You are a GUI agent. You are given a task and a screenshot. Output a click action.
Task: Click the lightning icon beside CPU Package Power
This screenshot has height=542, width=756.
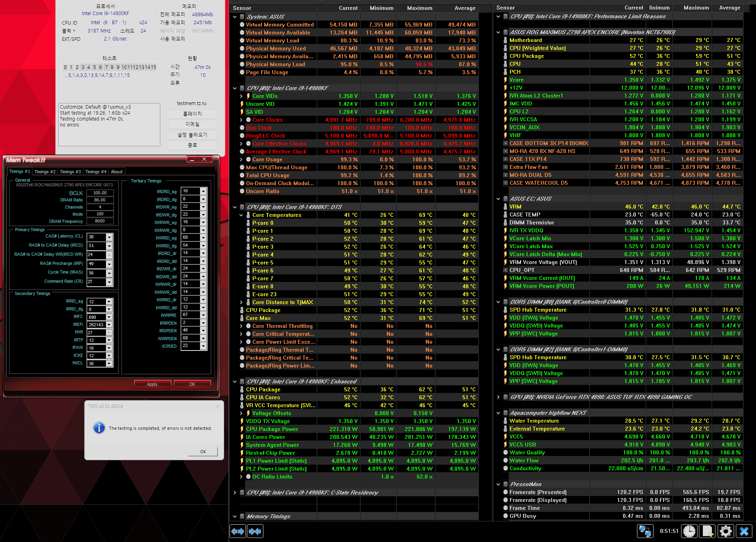[242, 429]
